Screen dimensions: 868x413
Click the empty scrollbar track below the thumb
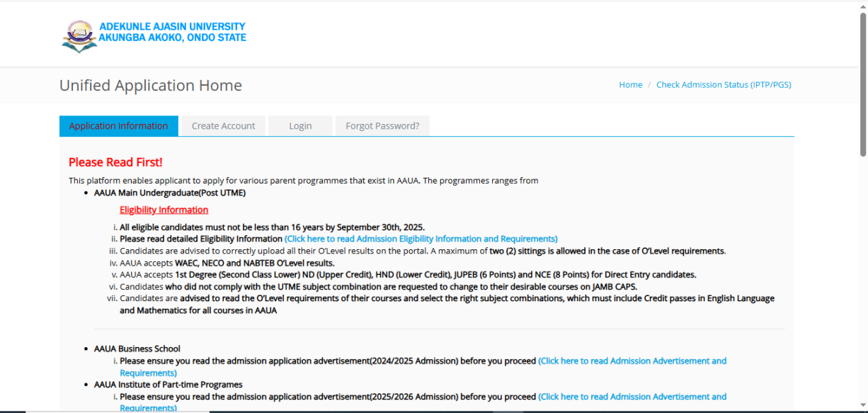(862, 283)
